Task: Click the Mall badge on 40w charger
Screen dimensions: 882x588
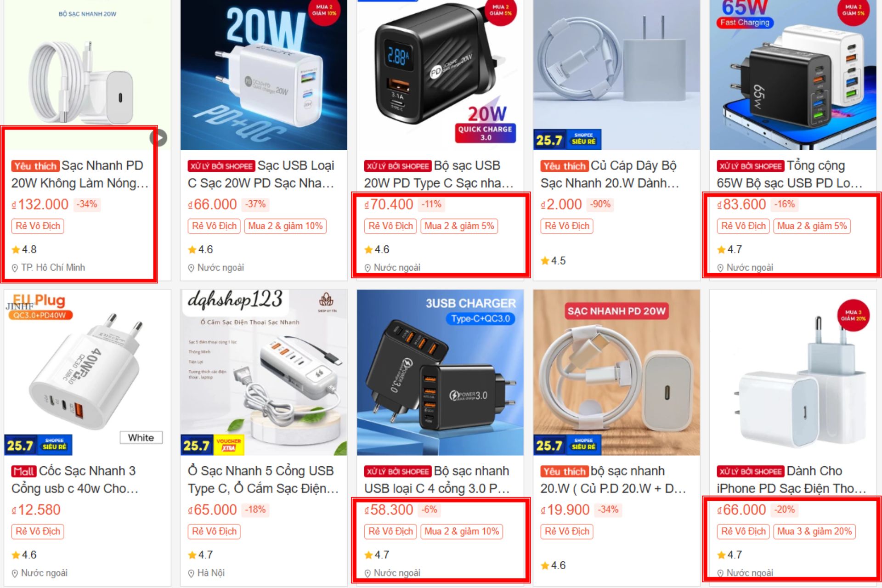Action: 23,471
